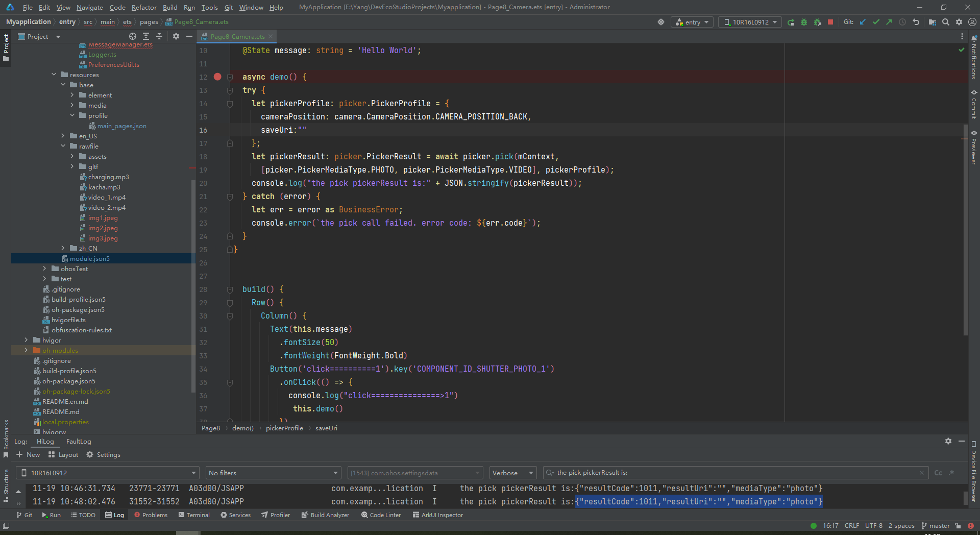
Task: Click the log search input field
Action: coord(735,473)
